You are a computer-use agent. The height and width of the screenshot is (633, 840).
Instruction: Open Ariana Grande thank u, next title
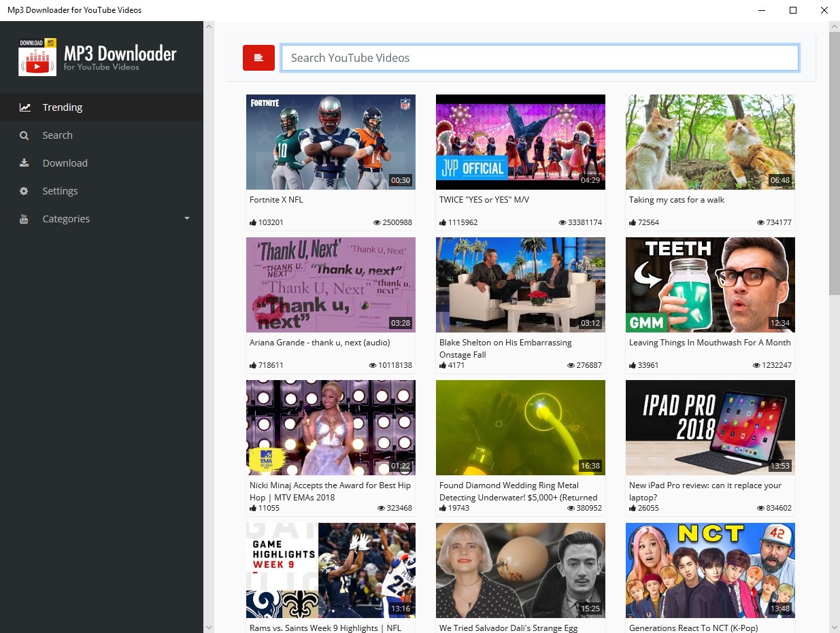320,343
